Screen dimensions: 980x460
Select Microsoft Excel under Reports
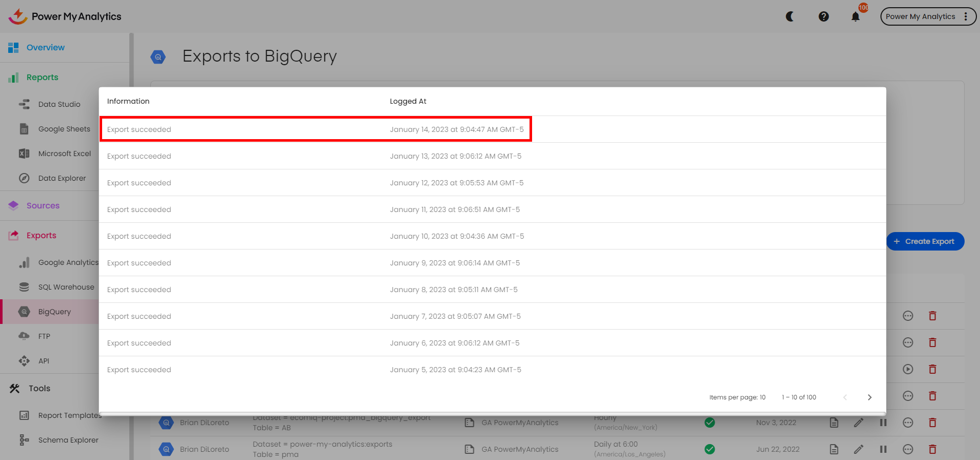click(x=64, y=154)
